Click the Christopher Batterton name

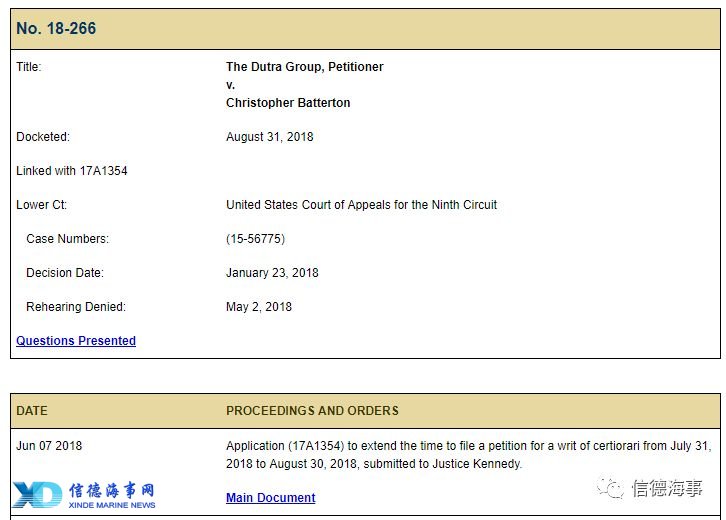click(x=288, y=103)
